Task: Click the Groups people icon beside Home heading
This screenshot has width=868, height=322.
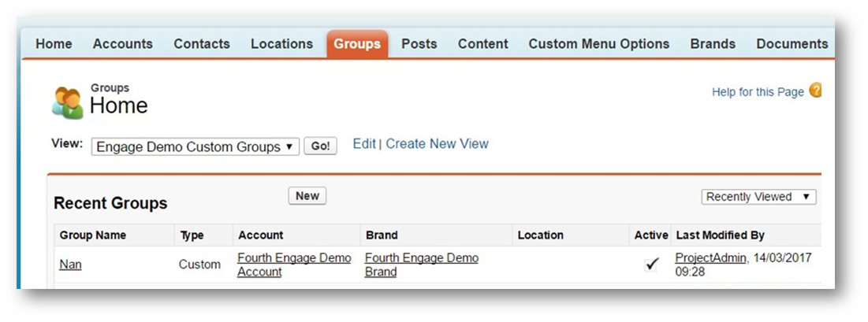Action: pos(68,102)
